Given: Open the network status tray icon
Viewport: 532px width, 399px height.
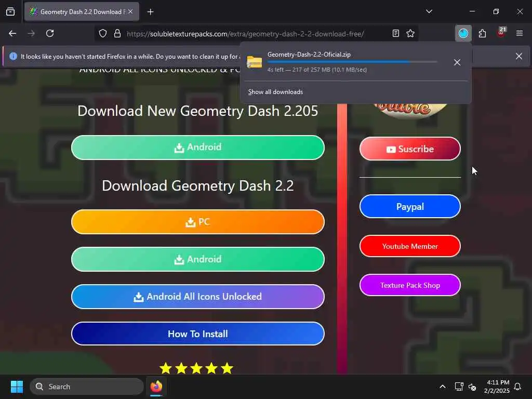Looking at the screenshot, I should (459, 387).
